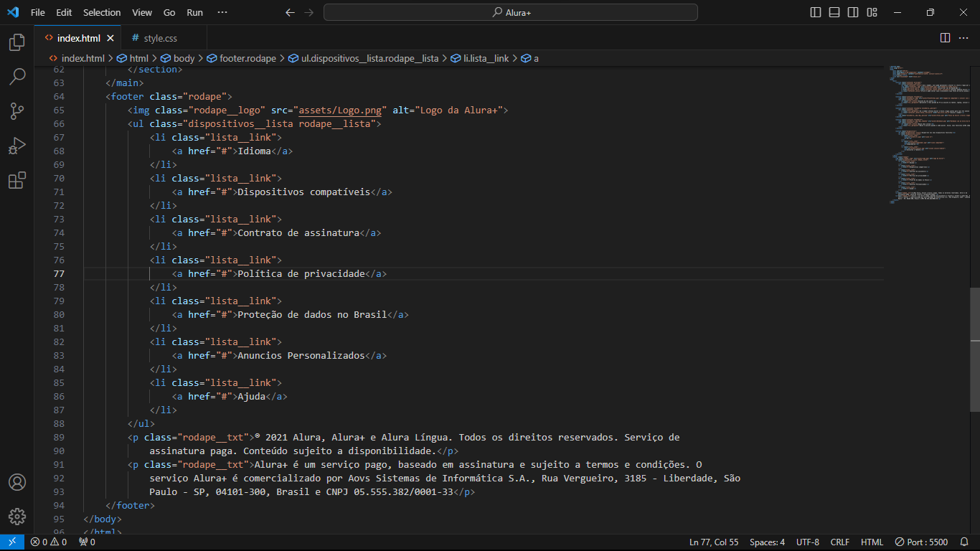Open the Selection menu
Screen dimensions: 980x551
pos(102,12)
